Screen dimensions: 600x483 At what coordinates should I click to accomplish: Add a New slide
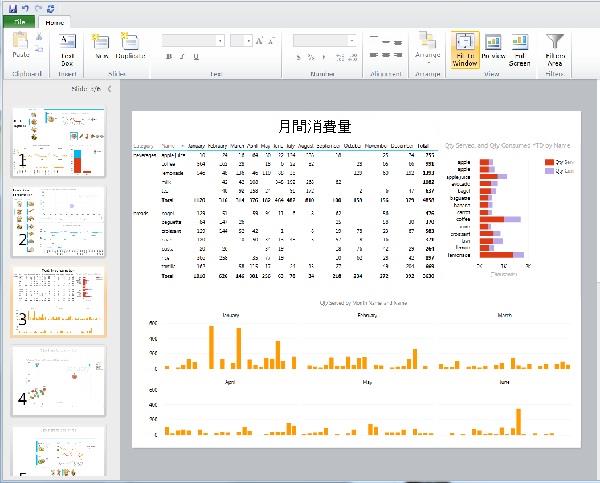(x=101, y=46)
